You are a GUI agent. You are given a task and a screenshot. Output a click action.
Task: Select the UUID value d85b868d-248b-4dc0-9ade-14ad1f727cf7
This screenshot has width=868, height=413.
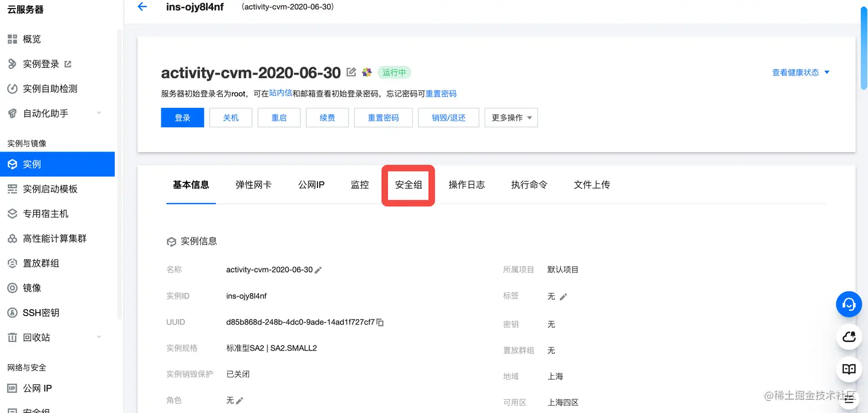point(300,322)
